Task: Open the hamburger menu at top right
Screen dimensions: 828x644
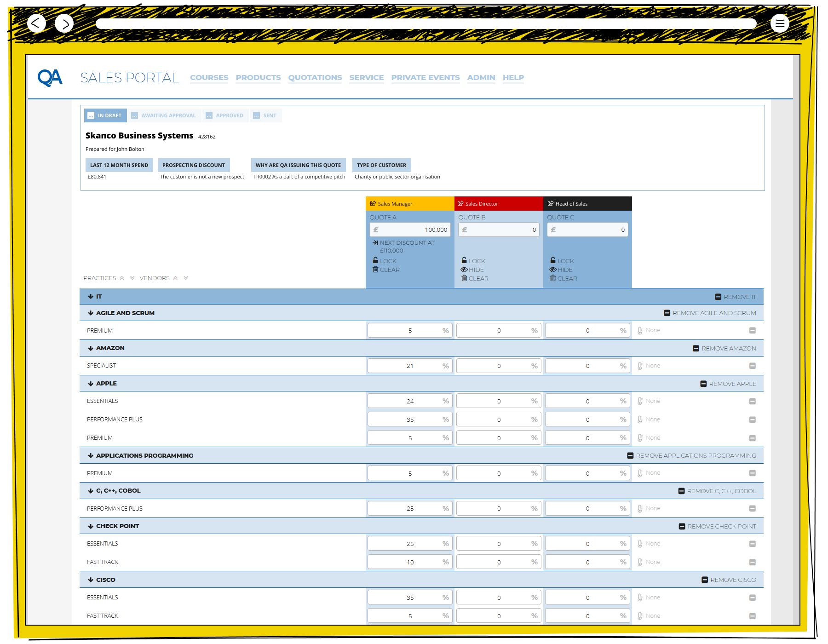Action: pos(780,23)
